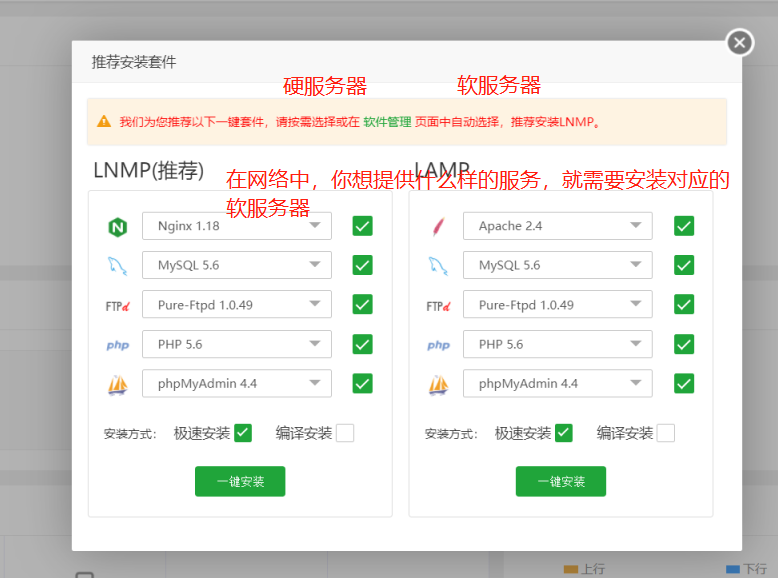Click 安装方式 label under LAMP
The image size is (778, 578).
click(451, 434)
